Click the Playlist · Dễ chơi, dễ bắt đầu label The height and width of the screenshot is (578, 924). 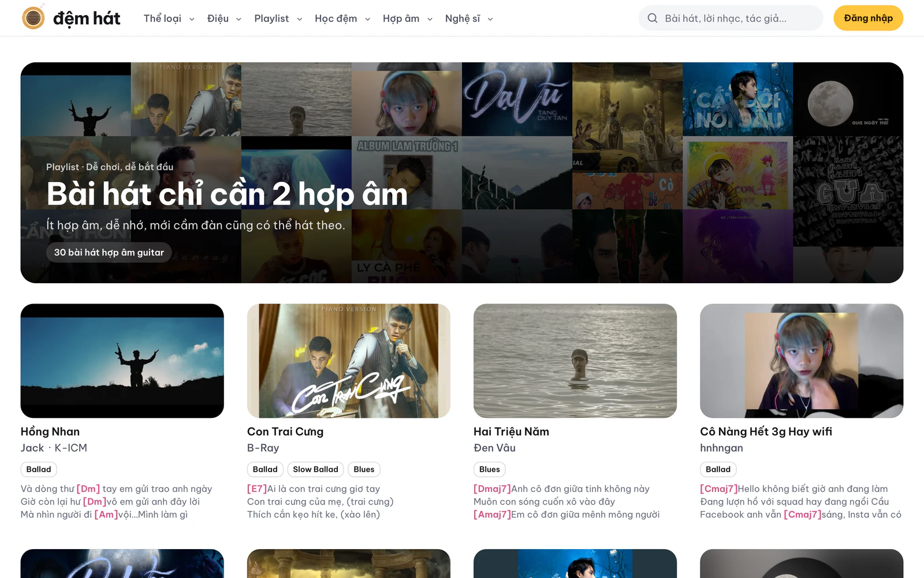pyautogui.click(x=110, y=167)
